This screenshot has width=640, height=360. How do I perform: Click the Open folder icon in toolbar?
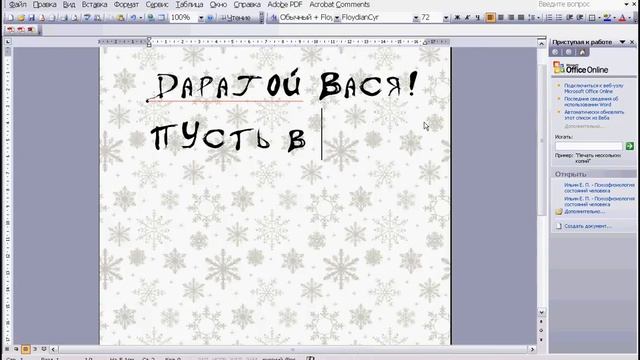point(21,18)
